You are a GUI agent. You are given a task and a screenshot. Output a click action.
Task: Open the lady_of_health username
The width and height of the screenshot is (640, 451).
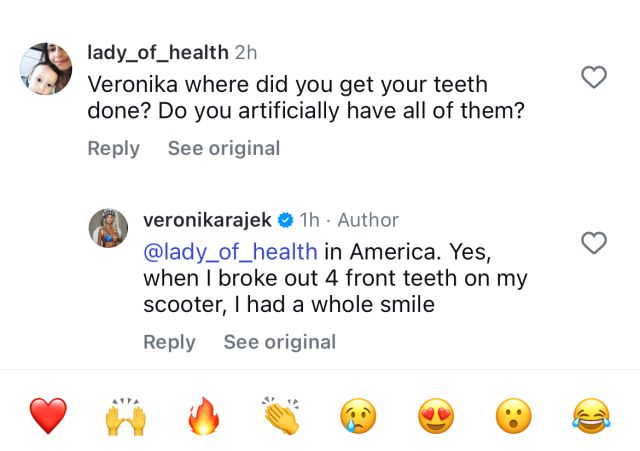pyautogui.click(x=158, y=52)
